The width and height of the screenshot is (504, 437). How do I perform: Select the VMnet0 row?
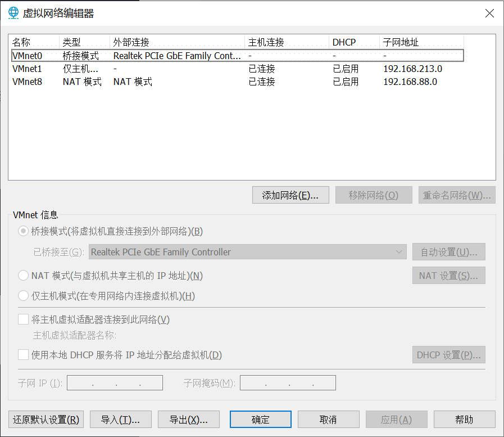[x=238, y=56]
